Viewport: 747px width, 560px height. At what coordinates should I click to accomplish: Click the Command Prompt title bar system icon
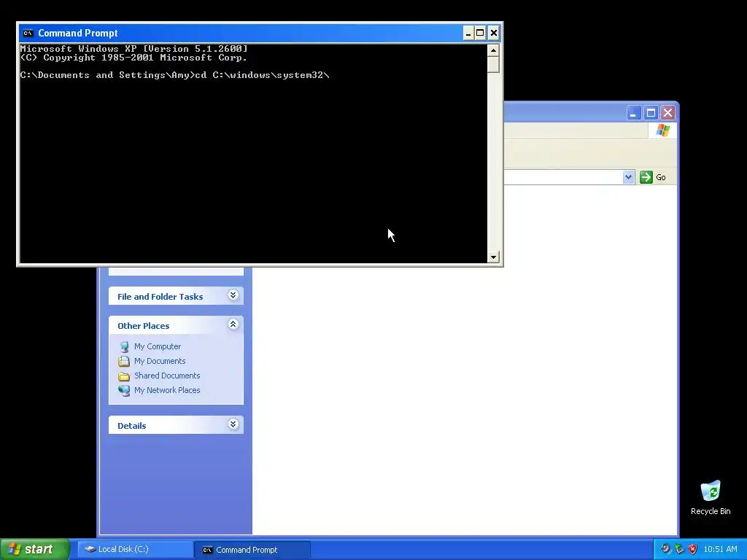point(28,33)
